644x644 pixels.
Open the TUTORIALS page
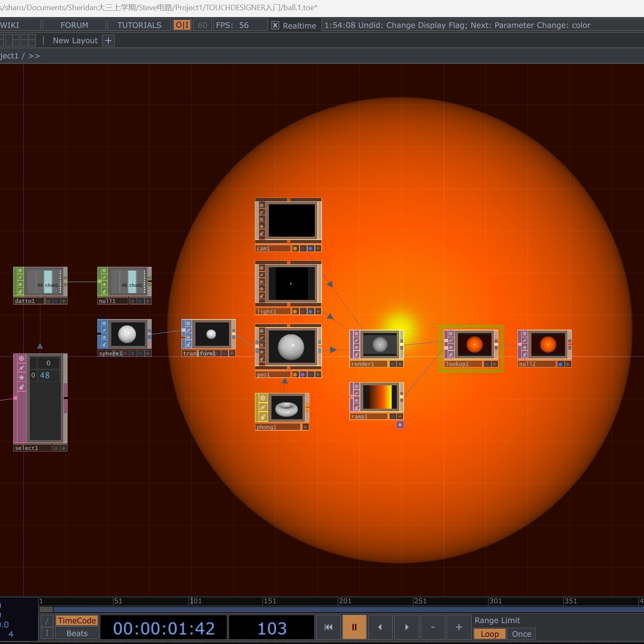[138, 25]
